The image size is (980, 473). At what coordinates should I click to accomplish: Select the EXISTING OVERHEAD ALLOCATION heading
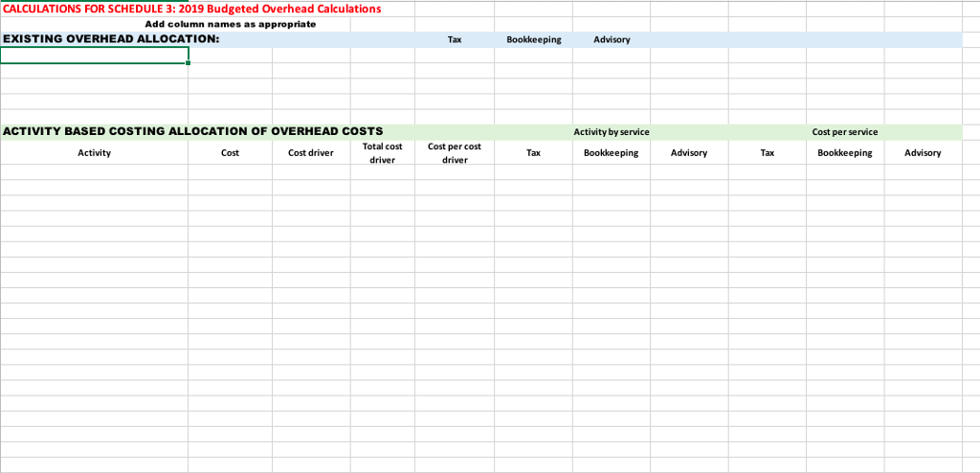point(111,39)
